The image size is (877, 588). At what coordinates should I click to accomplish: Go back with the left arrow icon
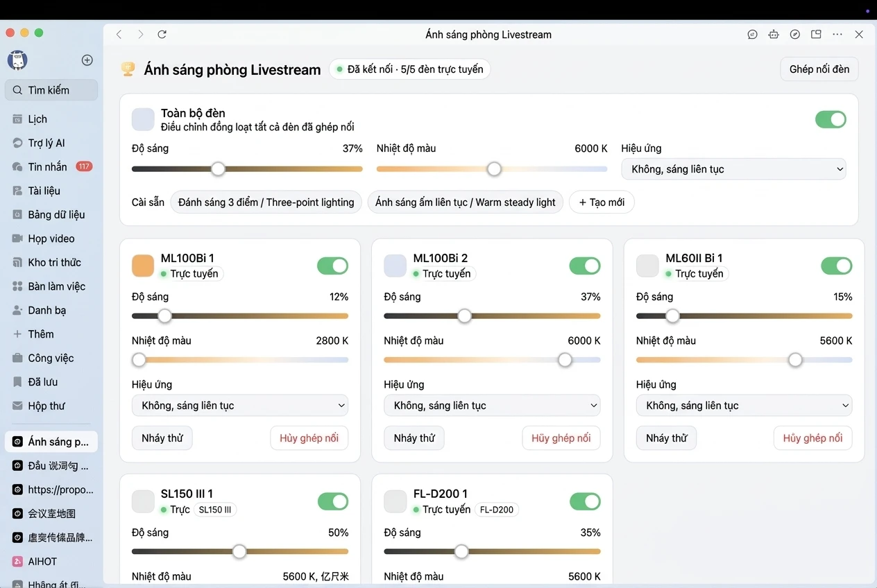tap(119, 34)
